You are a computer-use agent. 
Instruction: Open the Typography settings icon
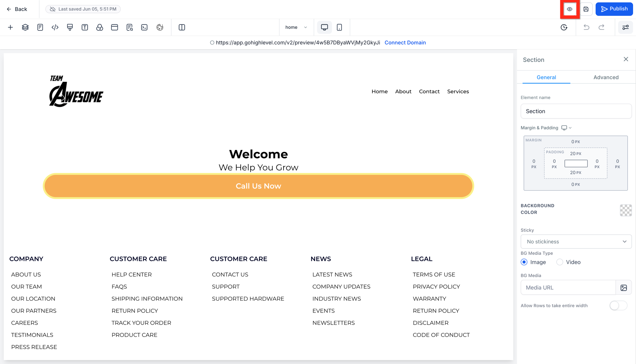pyautogui.click(x=85, y=27)
